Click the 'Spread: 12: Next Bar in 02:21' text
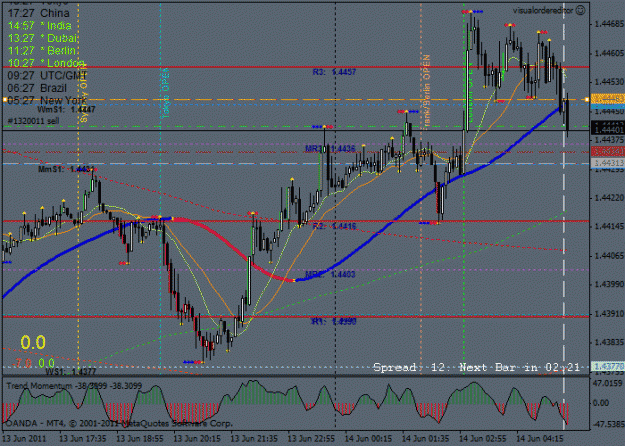The width and height of the screenshot is (625, 446). [x=476, y=367]
